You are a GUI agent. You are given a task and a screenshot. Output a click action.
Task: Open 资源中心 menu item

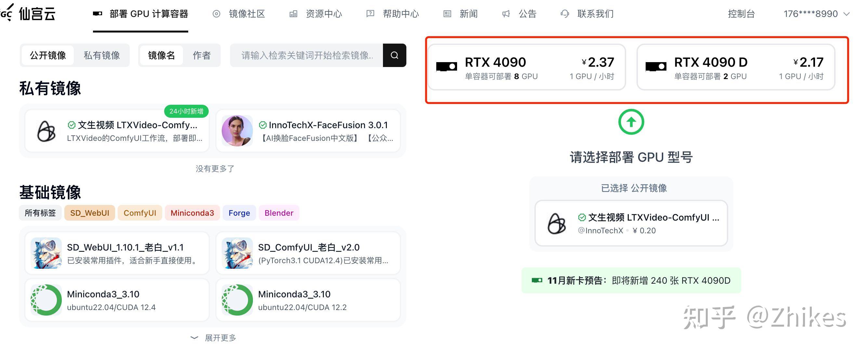316,14
